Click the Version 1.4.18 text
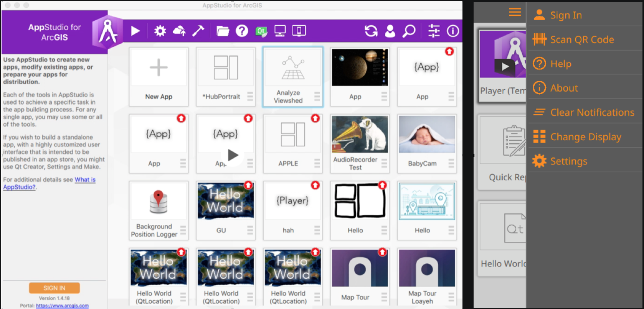The width and height of the screenshot is (644, 309). point(54,298)
